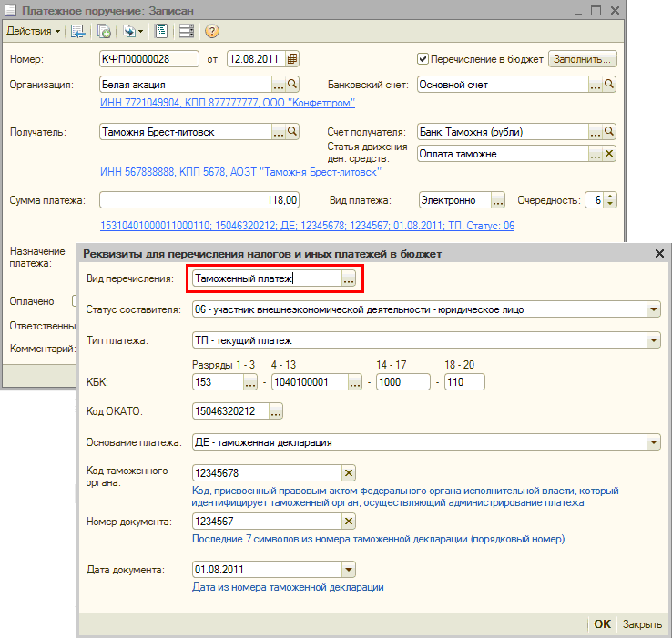
Task: Expand Статус составителя dropdown
Action: pos(653,309)
